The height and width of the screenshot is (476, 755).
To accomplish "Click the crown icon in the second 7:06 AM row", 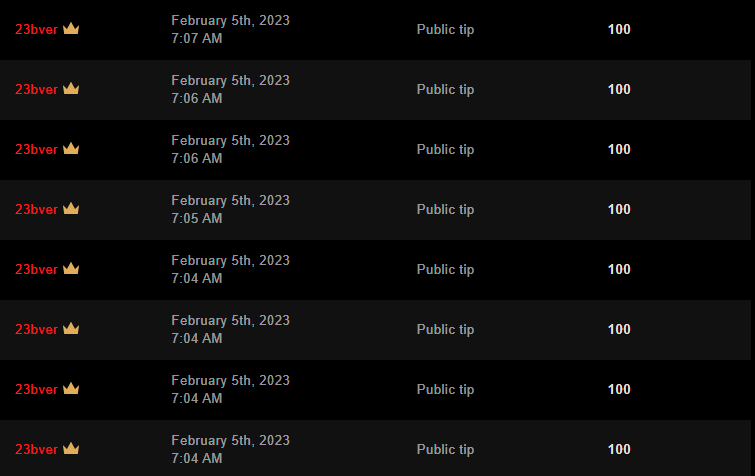I will pyautogui.click(x=71, y=149).
